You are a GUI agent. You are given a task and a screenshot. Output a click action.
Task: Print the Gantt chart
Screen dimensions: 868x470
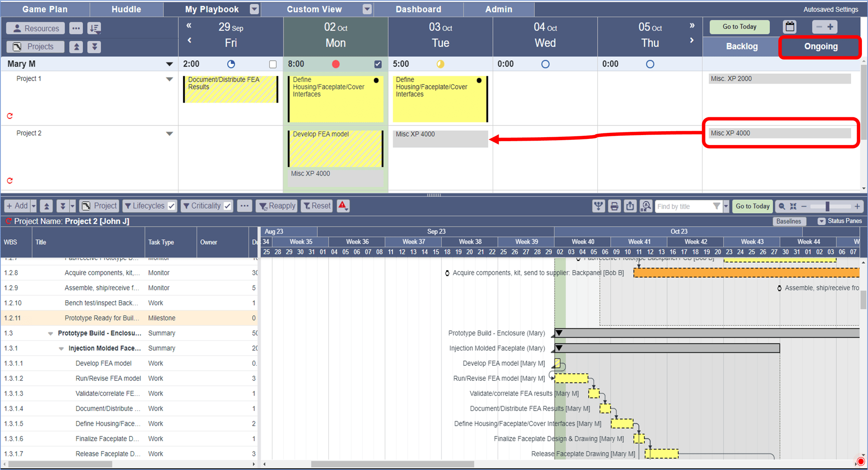pyautogui.click(x=614, y=206)
